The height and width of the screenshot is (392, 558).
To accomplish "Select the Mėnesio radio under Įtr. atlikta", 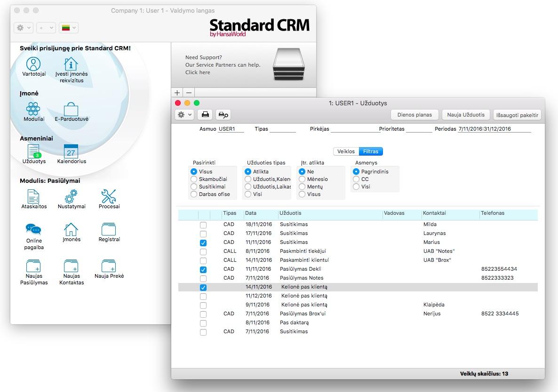I will 302,179.
